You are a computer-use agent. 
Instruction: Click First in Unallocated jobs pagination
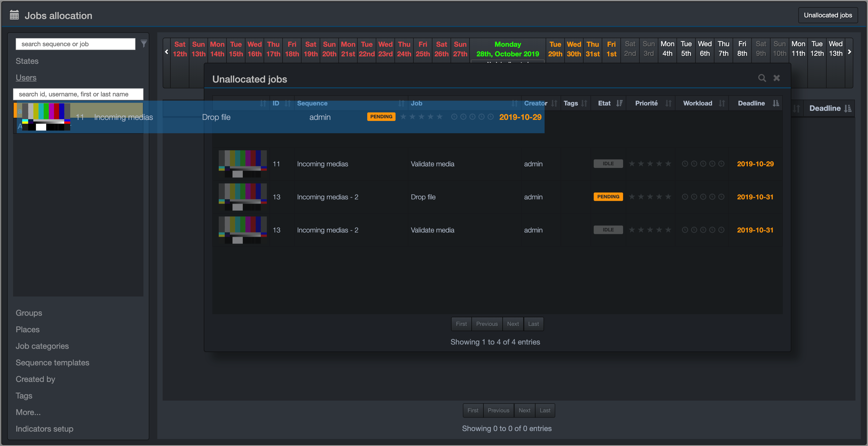461,324
